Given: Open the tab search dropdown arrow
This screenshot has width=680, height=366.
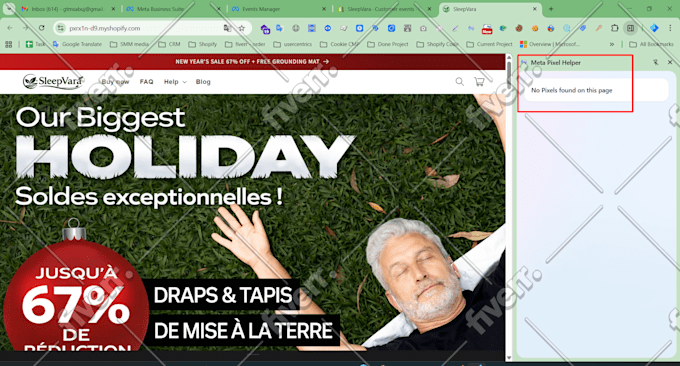Looking at the screenshot, I should 9,9.
